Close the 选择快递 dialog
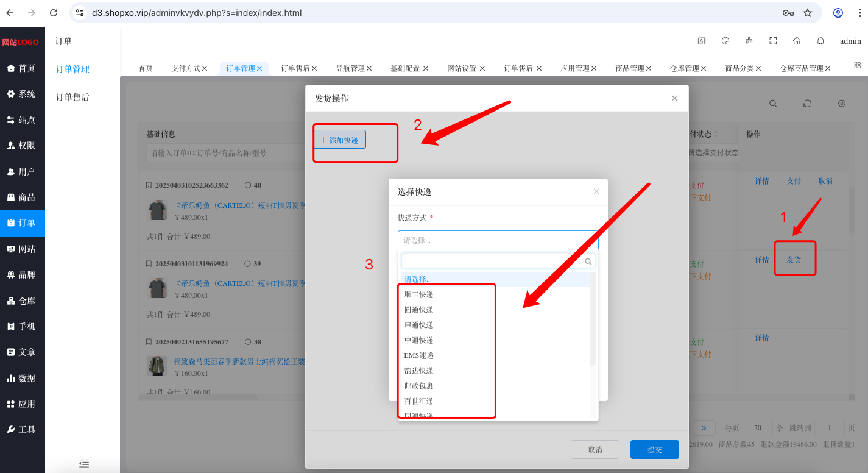868x473 pixels. coord(596,191)
